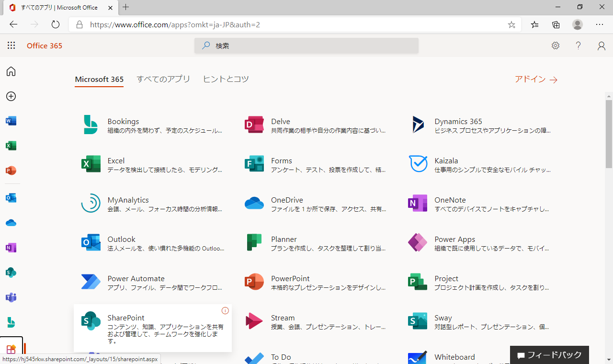Open the browser Collections icon
613x364 pixels.
556,24
